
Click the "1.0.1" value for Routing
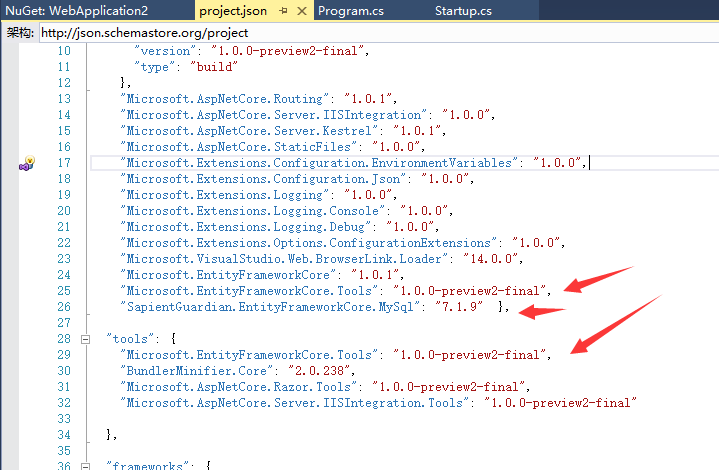(x=368, y=99)
